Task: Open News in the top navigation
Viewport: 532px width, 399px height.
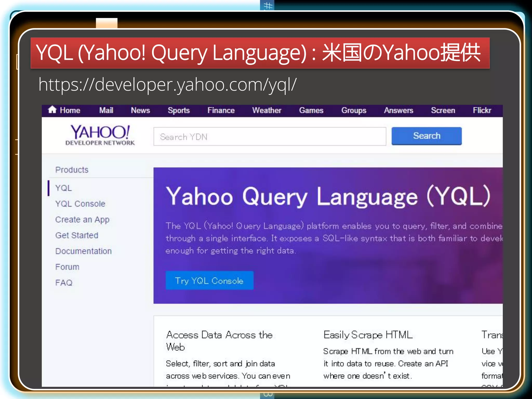Action: pyautogui.click(x=140, y=110)
